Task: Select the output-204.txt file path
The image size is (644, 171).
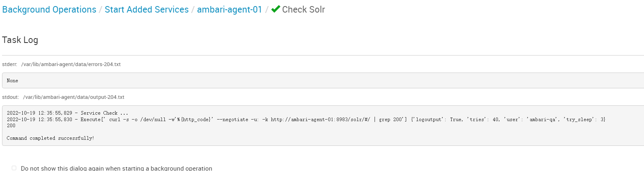Action: coord(73,97)
